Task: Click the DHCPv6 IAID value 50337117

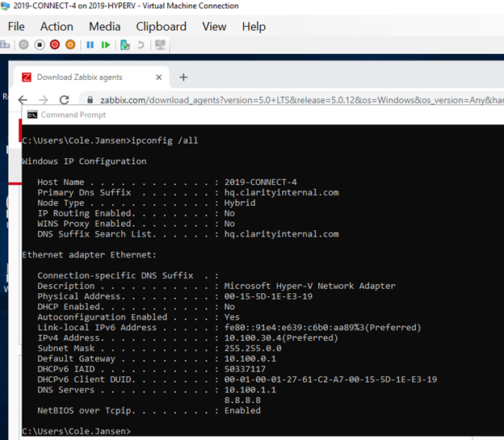Action: (245, 369)
